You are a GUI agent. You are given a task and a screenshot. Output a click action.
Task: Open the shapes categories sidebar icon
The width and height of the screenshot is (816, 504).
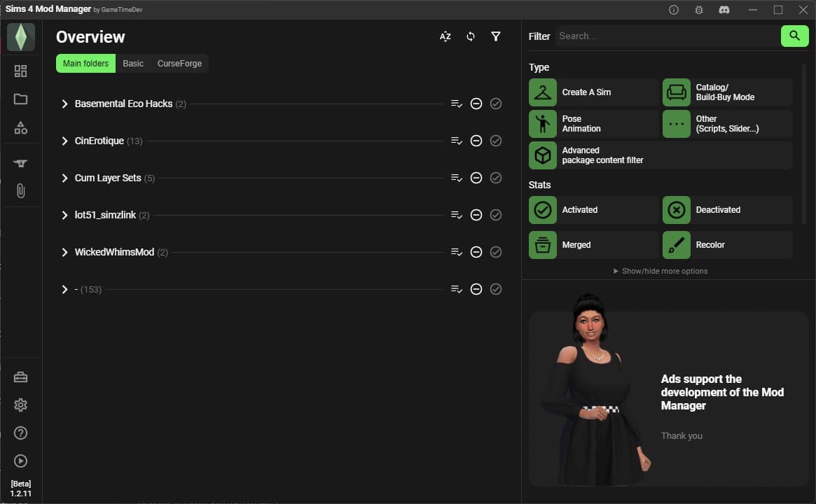point(20,127)
